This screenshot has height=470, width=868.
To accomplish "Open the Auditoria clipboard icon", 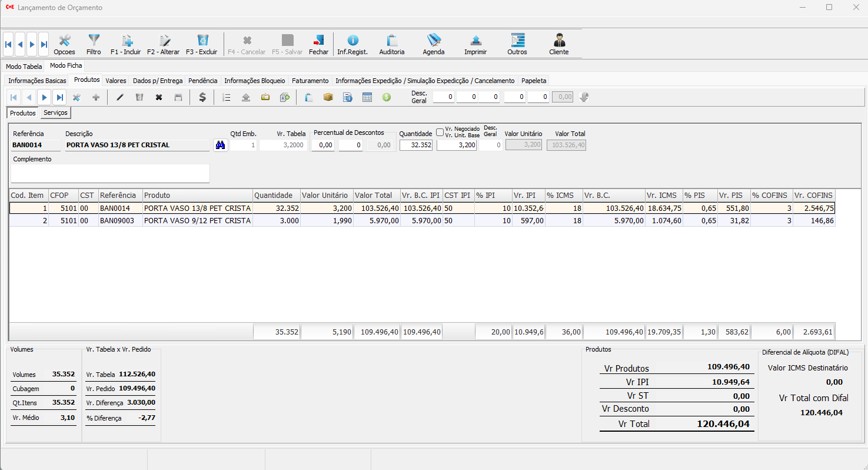I will 391,44.
